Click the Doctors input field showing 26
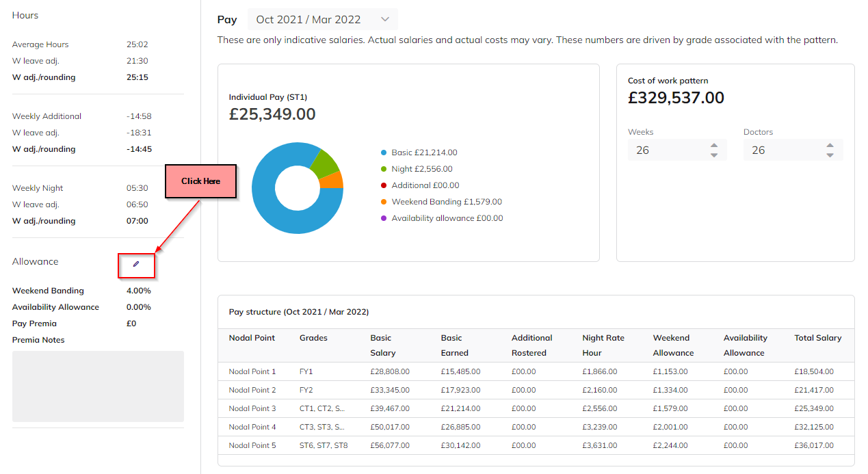This screenshot has height=474, width=868. [793, 150]
